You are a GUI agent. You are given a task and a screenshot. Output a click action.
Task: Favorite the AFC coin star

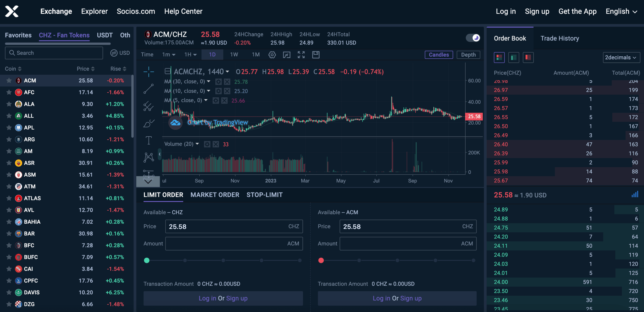(x=9, y=92)
